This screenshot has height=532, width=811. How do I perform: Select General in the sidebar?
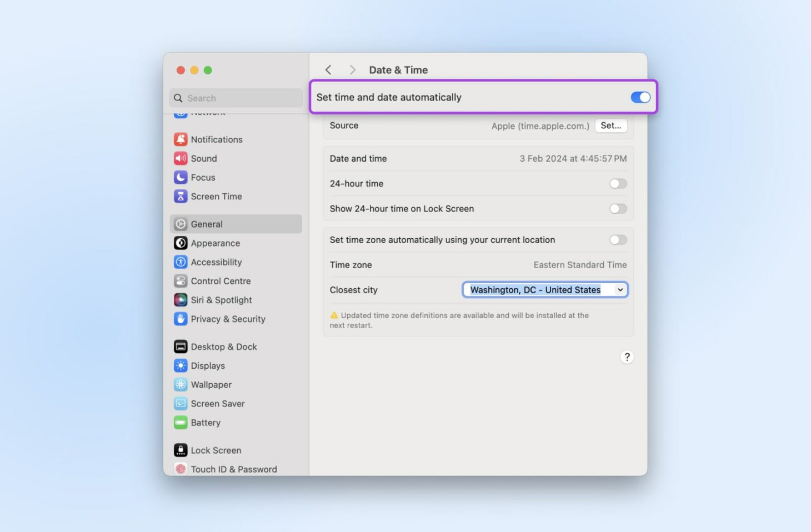point(207,224)
